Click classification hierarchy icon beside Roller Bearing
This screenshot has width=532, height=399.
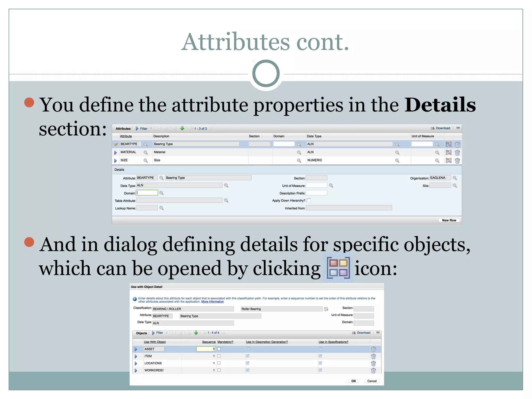(x=326, y=309)
